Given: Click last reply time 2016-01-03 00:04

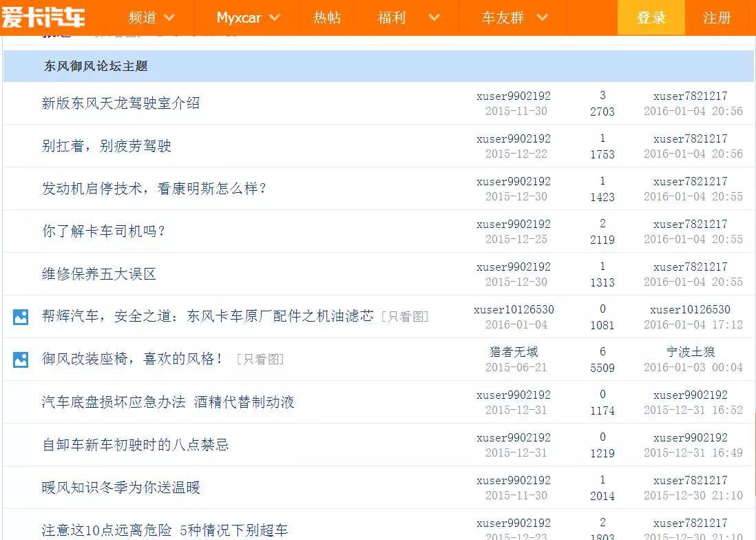Looking at the screenshot, I should coord(693,367).
